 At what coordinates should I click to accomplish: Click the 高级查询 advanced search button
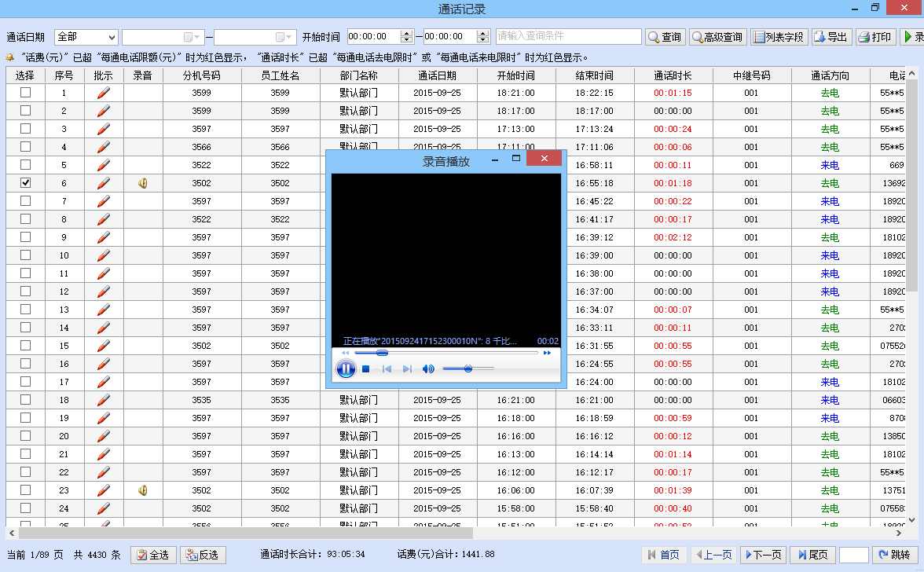[x=717, y=37]
